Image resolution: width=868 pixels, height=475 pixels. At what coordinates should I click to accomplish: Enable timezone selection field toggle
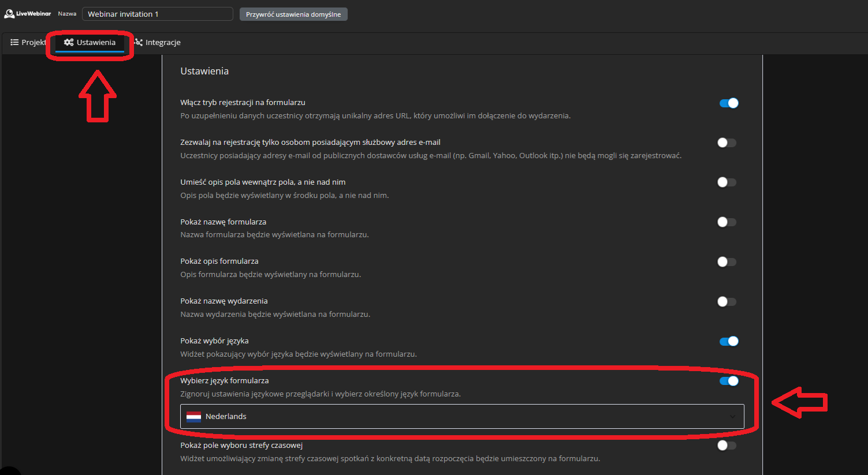click(x=727, y=446)
